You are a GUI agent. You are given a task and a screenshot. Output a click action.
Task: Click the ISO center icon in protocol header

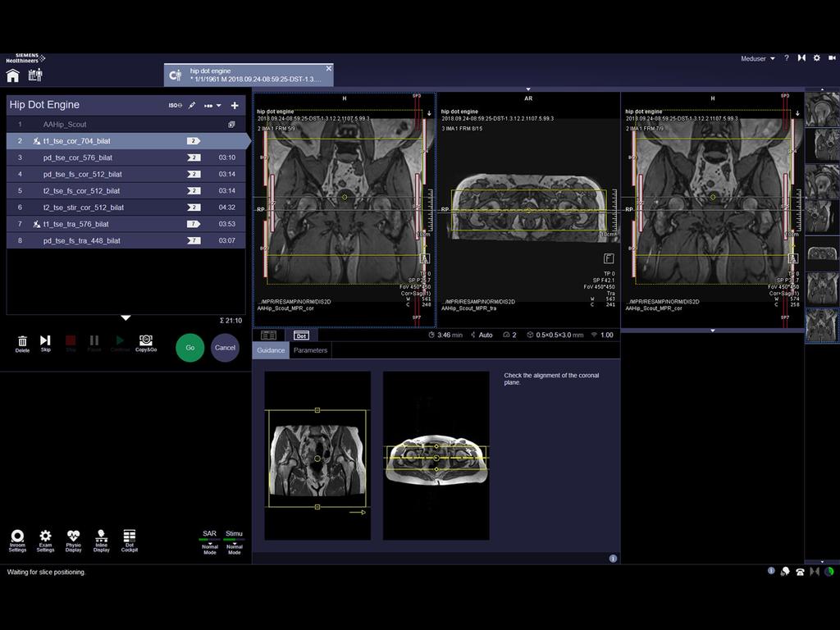pos(175,105)
